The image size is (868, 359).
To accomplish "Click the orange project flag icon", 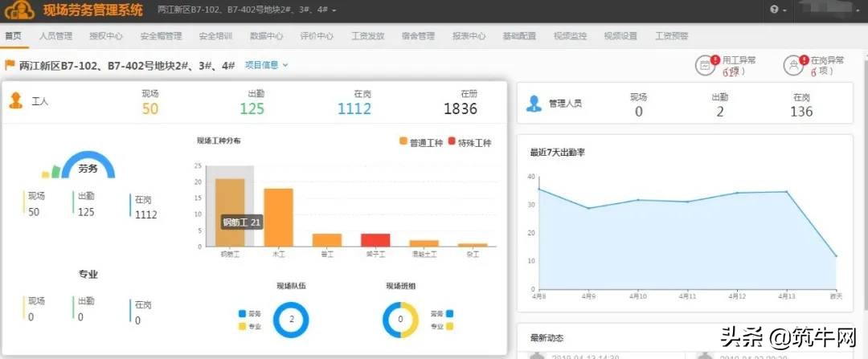I will 10,65.
